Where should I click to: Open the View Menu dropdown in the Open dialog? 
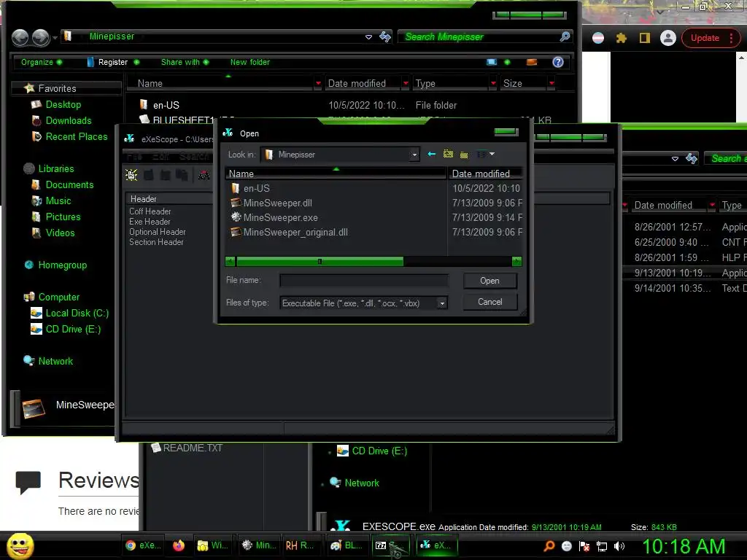487,155
